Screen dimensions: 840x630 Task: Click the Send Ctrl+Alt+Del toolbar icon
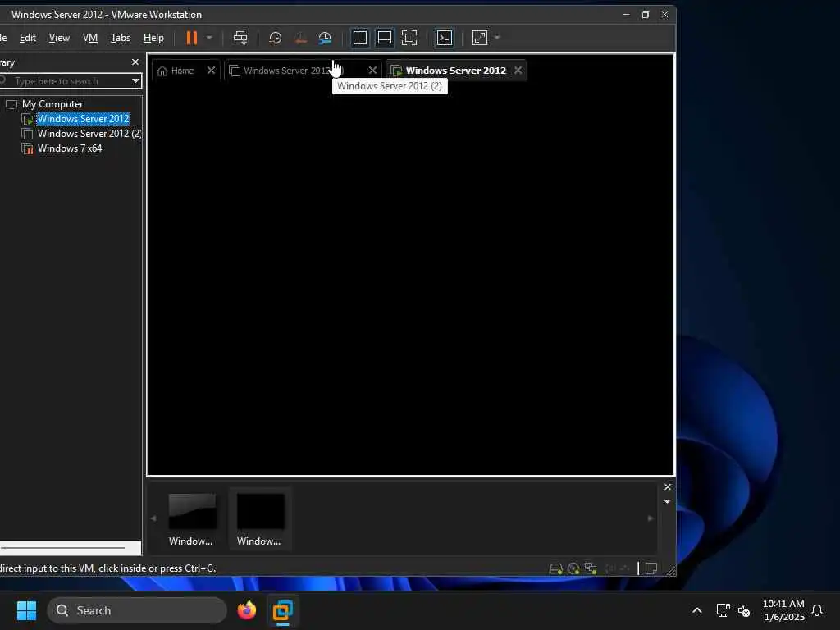point(240,38)
